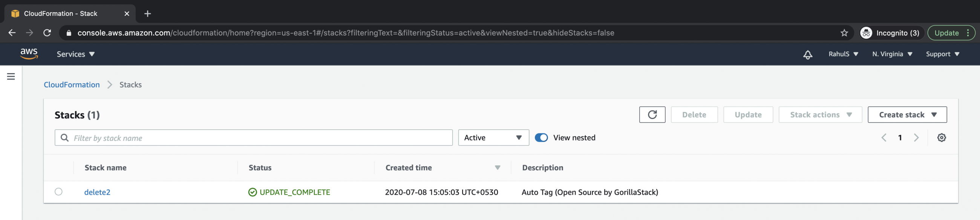980x220 pixels.
Task: Open the Support dropdown menu
Action: pyautogui.click(x=942, y=54)
